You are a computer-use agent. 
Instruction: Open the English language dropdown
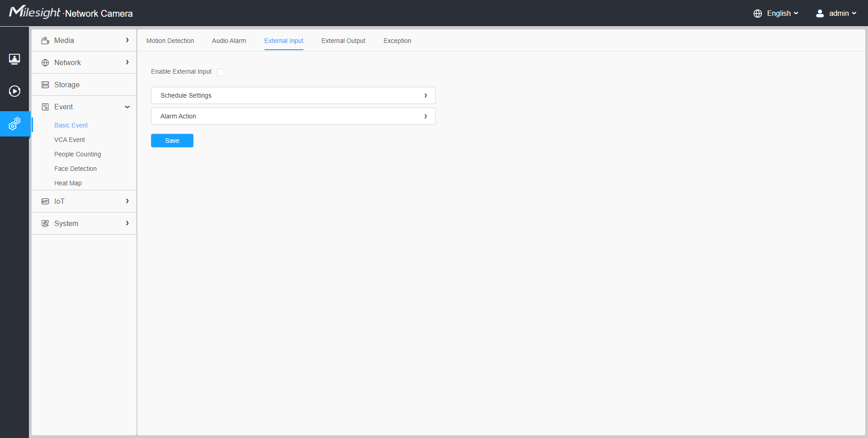[x=776, y=14]
